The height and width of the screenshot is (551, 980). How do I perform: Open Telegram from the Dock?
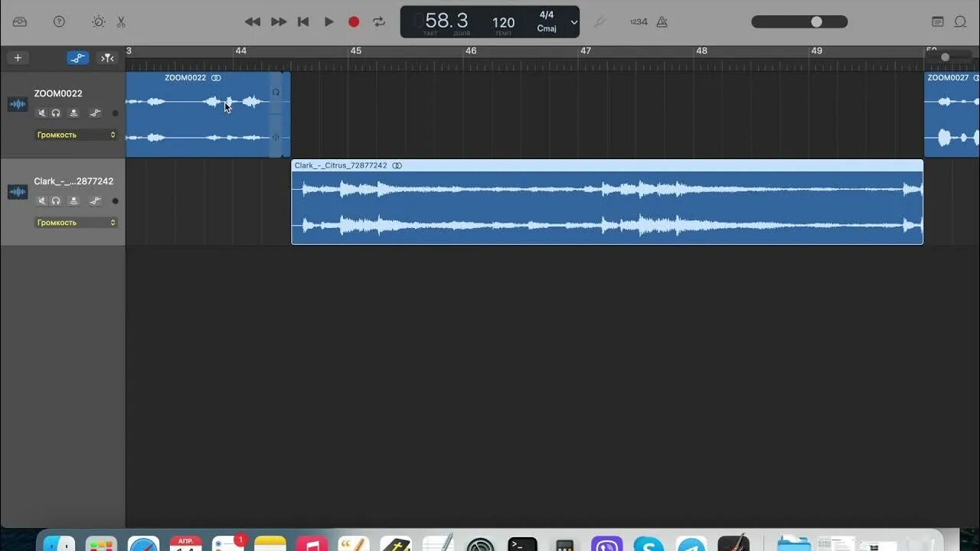click(691, 543)
